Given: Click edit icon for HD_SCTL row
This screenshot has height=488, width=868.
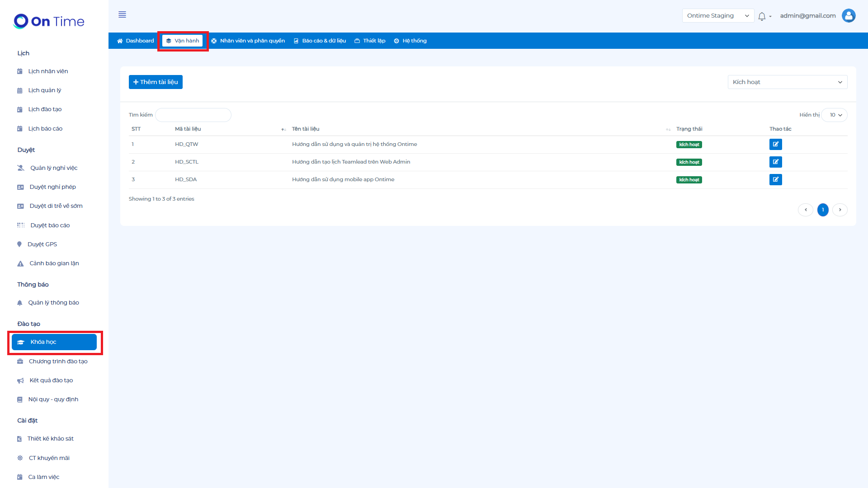Looking at the screenshot, I should (775, 162).
